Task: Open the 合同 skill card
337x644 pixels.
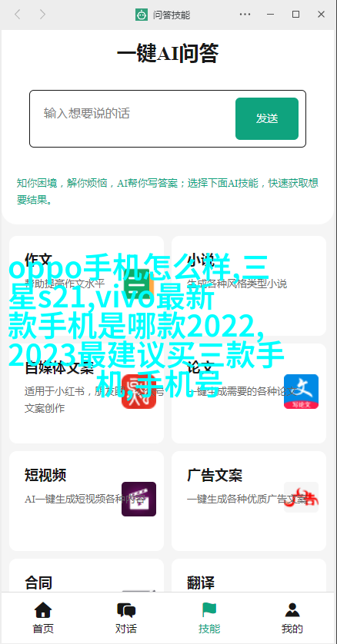Action: 87,576
